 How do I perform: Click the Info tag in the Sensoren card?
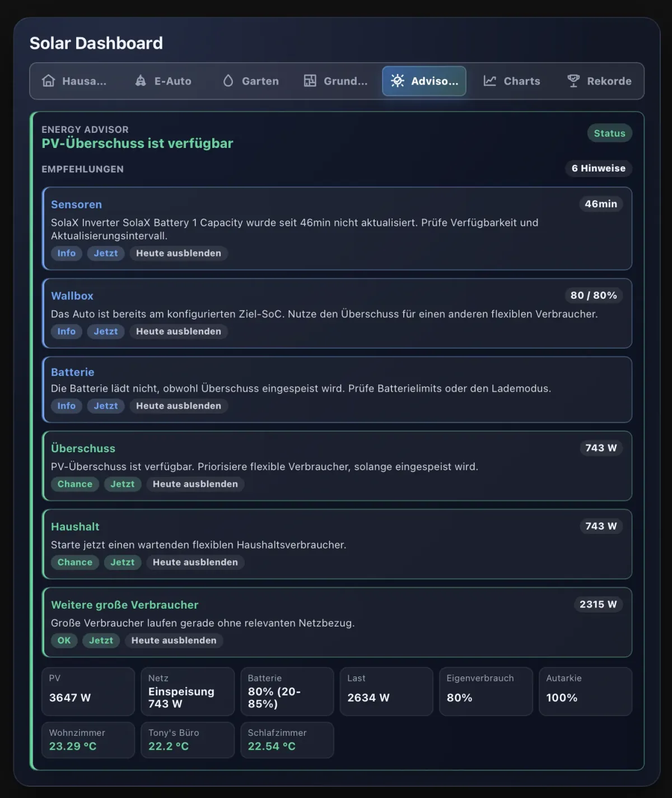pos(67,253)
